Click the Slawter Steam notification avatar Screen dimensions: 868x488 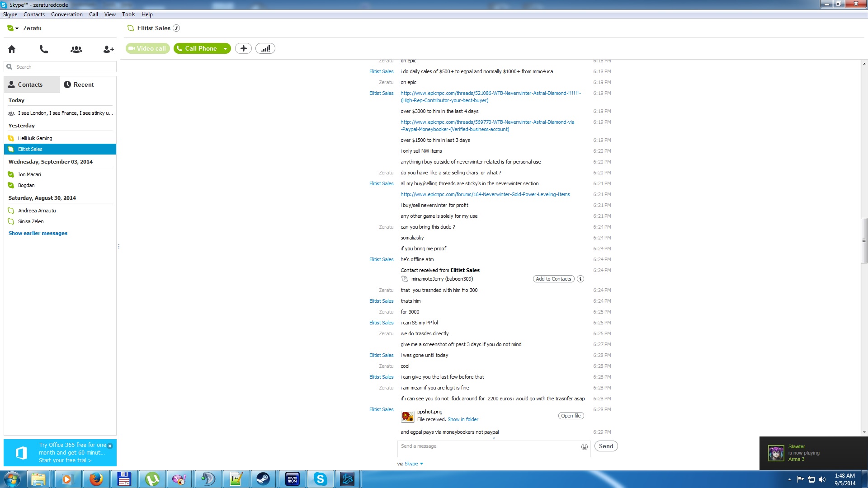click(776, 453)
